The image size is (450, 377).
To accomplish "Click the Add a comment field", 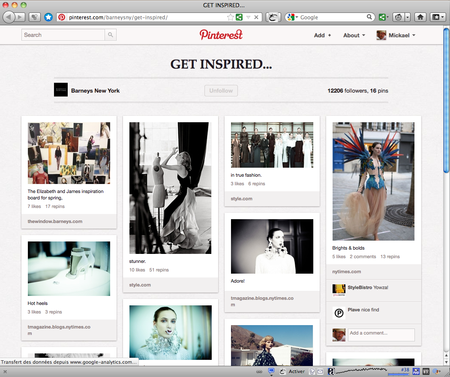I will [x=381, y=334].
